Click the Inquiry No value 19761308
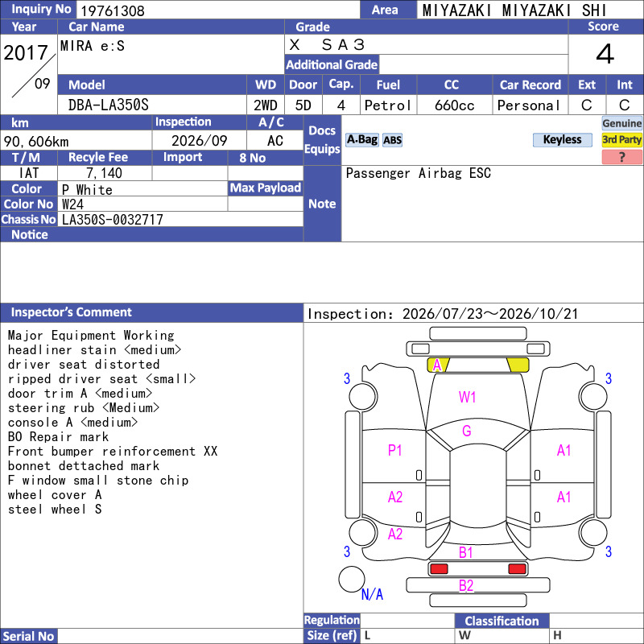Screen dimensions: 644x644 tap(113, 10)
